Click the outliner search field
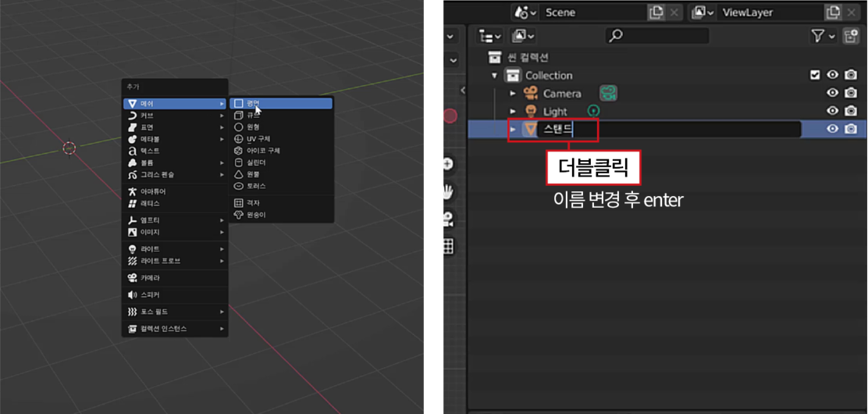Image resolution: width=868 pixels, height=414 pixels. (x=657, y=36)
